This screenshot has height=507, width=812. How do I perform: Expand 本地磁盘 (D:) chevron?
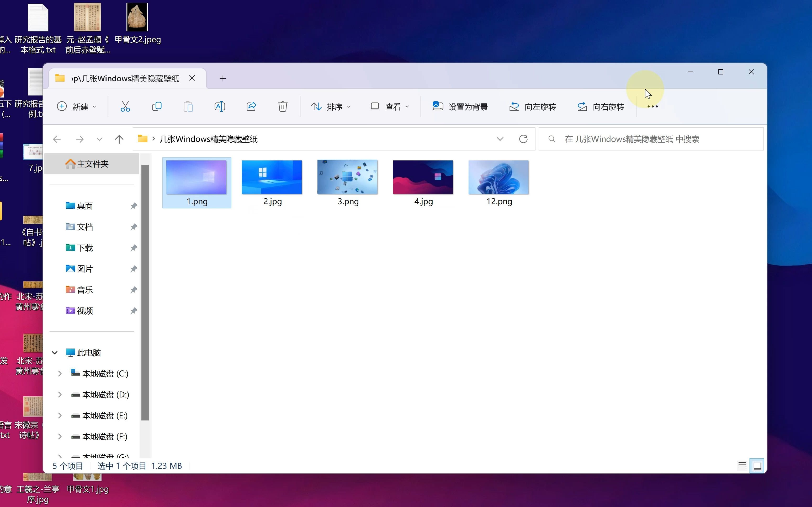[60, 394]
